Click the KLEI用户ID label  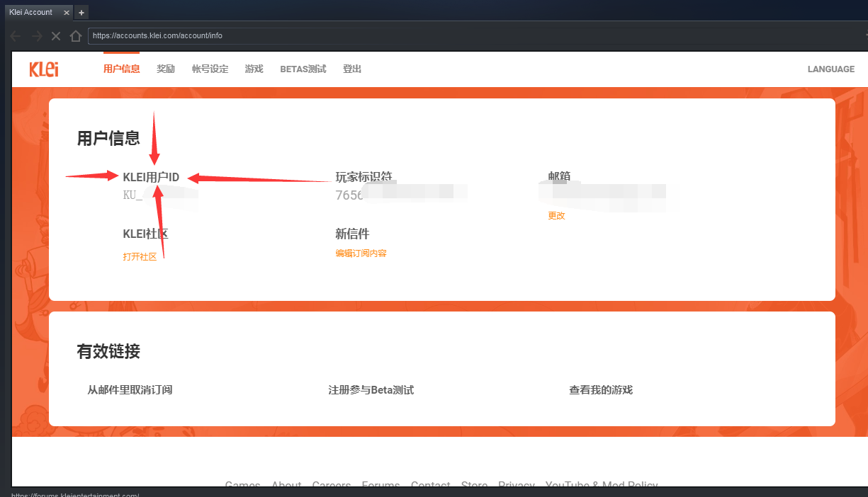tap(151, 177)
